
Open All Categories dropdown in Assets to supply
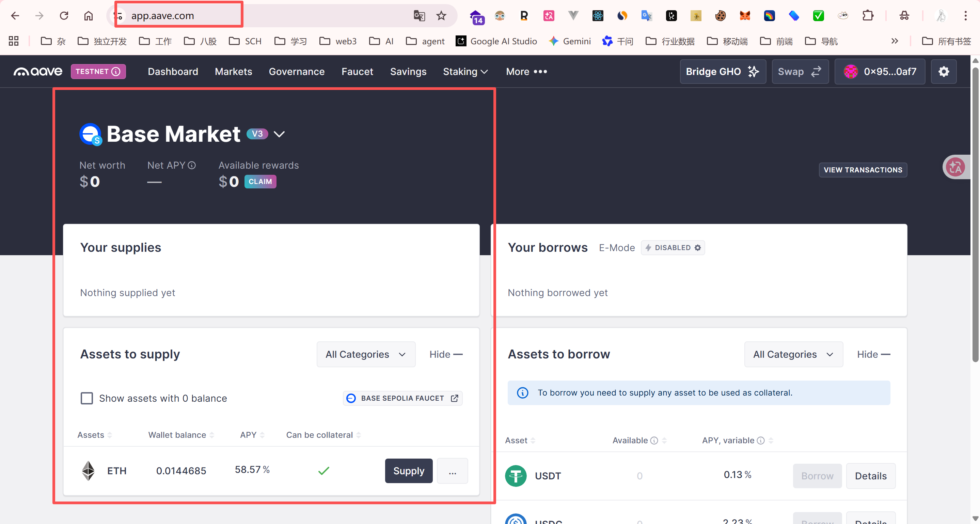[366, 354]
